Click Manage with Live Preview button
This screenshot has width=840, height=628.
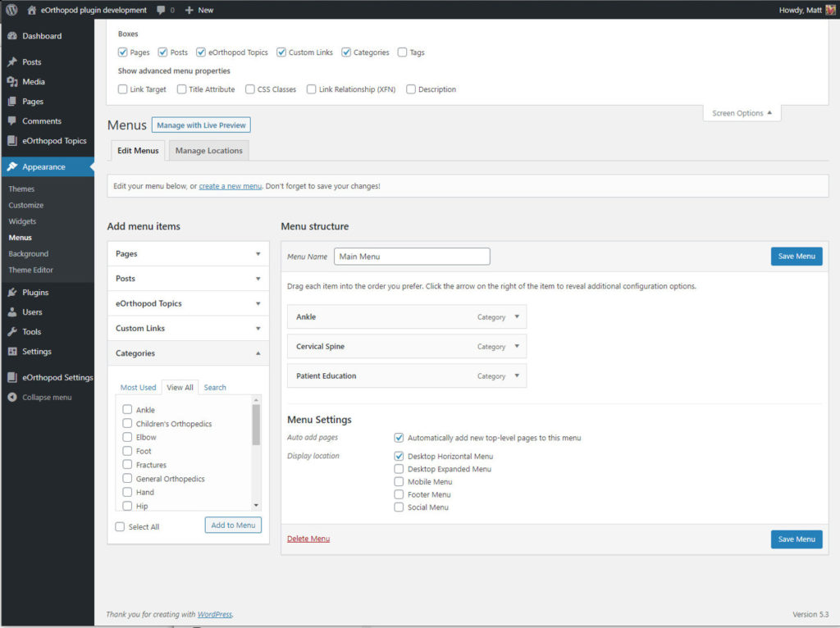click(201, 125)
